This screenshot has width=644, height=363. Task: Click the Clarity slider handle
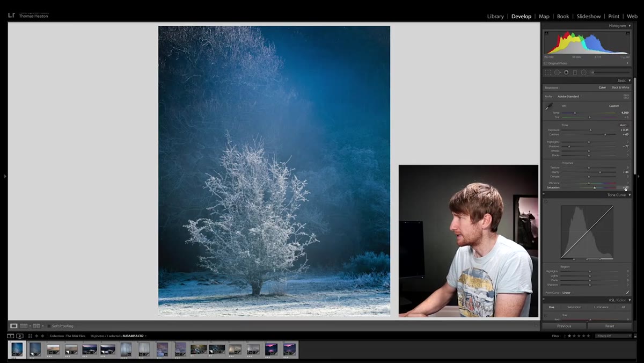[600, 172]
